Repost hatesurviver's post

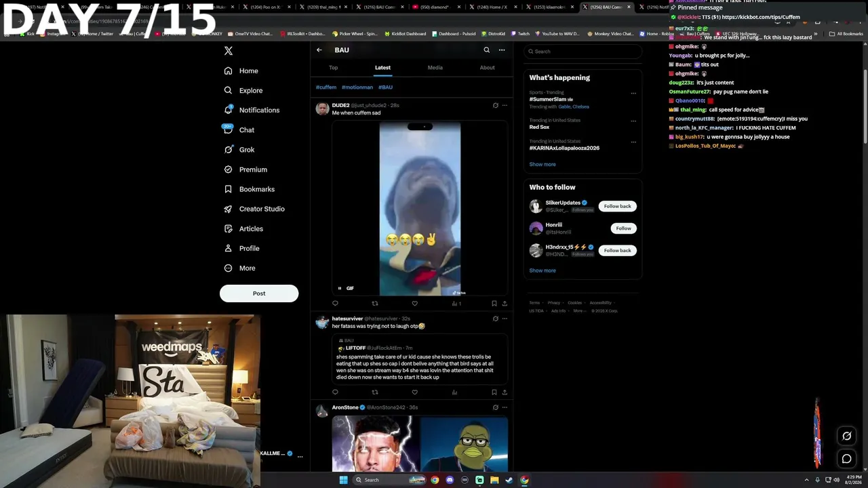(375, 392)
